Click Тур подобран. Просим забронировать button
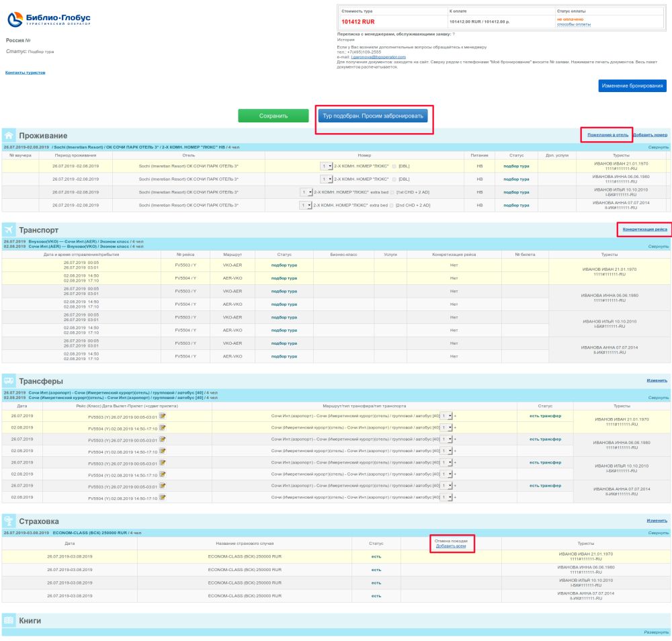 point(373,116)
